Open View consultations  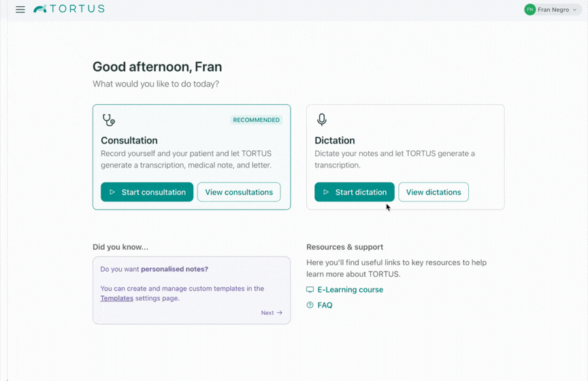coord(239,192)
